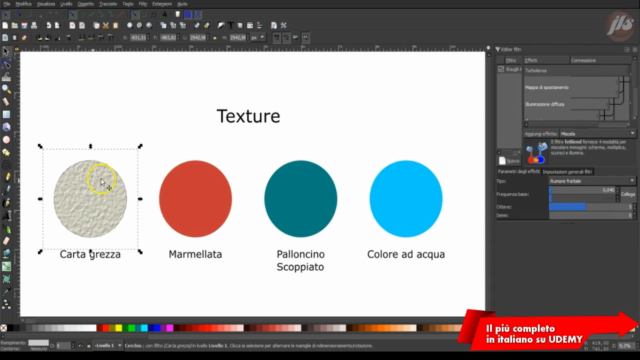Image resolution: width=640 pixels, height=360 pixels.
Task: Select the Star polygon tool
Action: pyautogui.click(x=6, y=153)
